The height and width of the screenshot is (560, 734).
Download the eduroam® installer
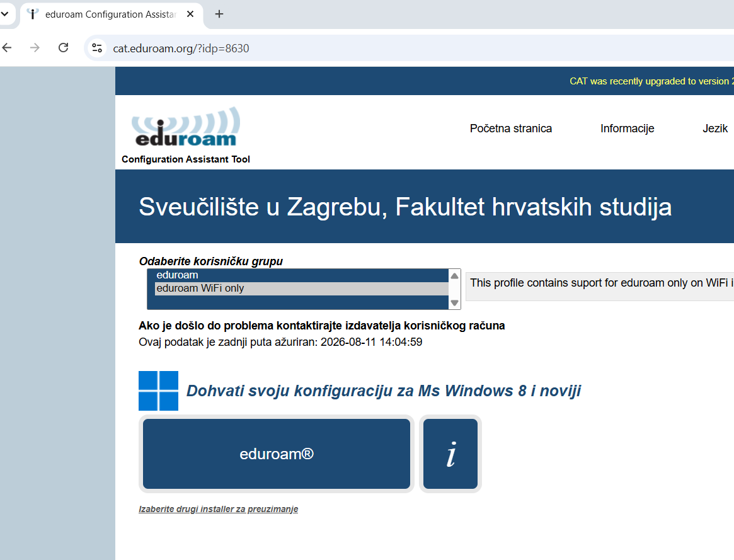(x=276, y=454)
